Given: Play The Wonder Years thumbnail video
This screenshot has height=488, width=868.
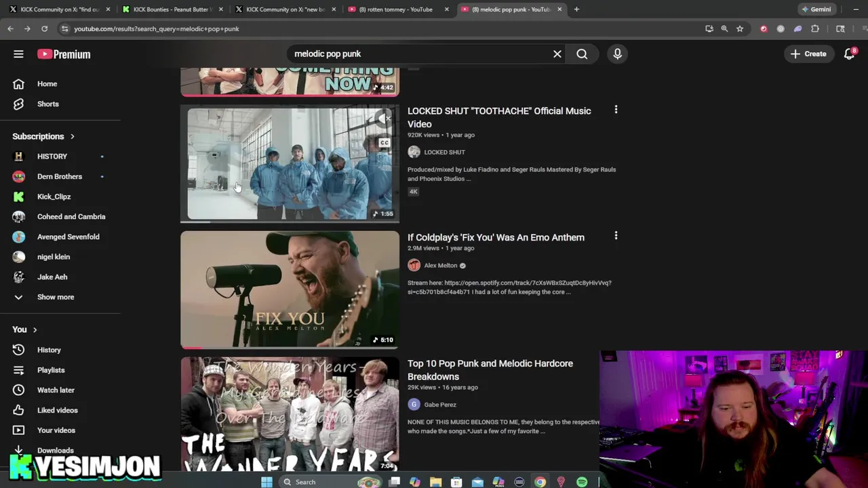Looking at the screenshot, I should (x=290, y=414).
